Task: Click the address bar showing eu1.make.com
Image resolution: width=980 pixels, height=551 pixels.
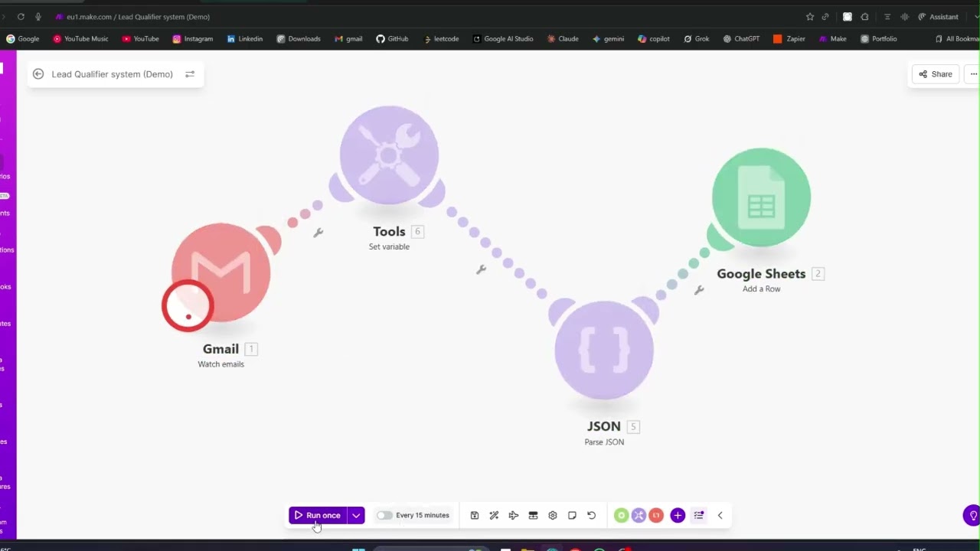Action: click(138, 17)
